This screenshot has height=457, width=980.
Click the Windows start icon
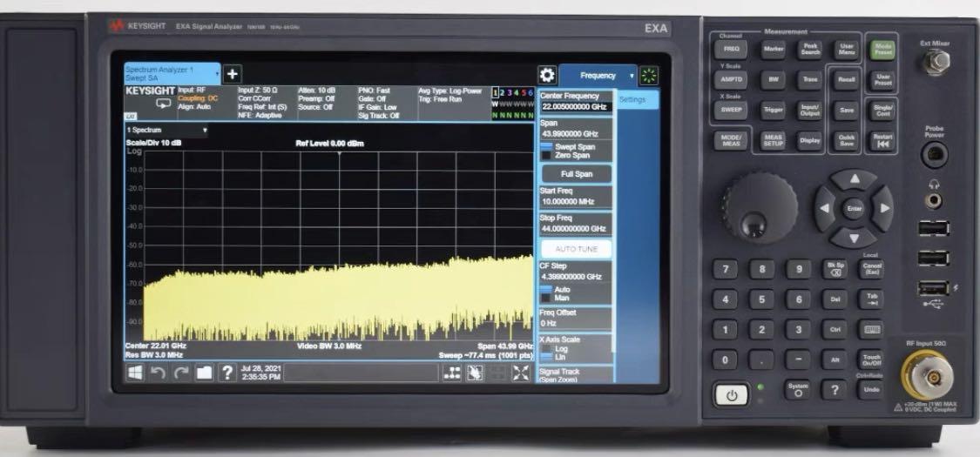tap(136, 373)
